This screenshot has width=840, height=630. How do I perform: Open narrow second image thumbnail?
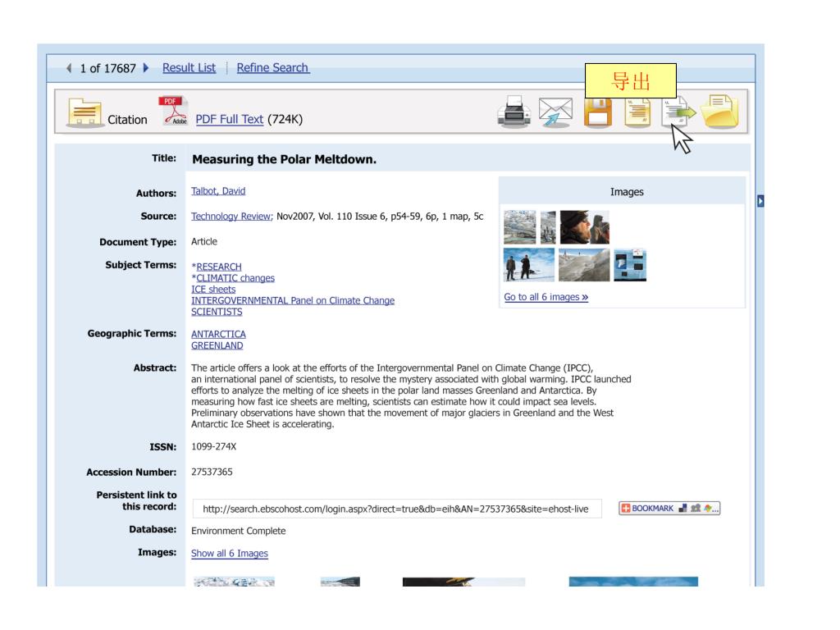tap(548, 227)
